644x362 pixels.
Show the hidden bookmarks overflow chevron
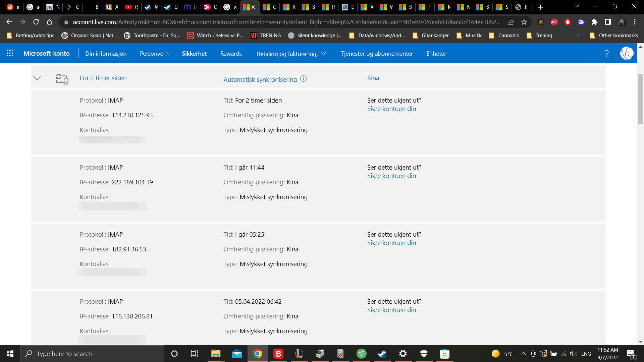coord(578,36)
